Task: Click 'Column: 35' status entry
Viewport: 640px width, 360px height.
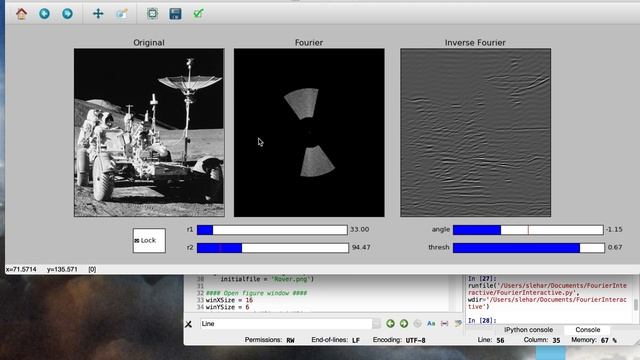Action: (x=542, y=340)
